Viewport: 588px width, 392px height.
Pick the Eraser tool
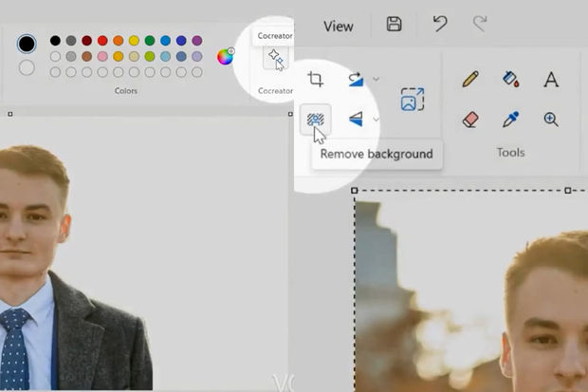tap(470, 120)
